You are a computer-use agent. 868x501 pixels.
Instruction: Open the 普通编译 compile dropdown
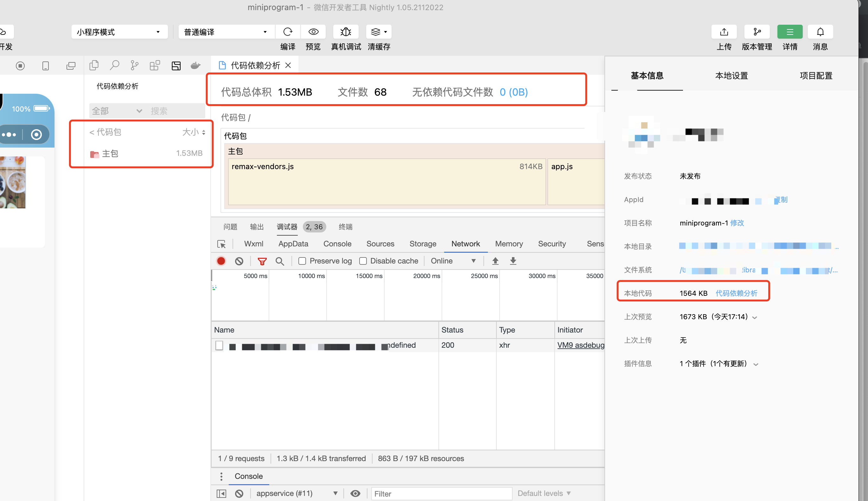point(226,32)
